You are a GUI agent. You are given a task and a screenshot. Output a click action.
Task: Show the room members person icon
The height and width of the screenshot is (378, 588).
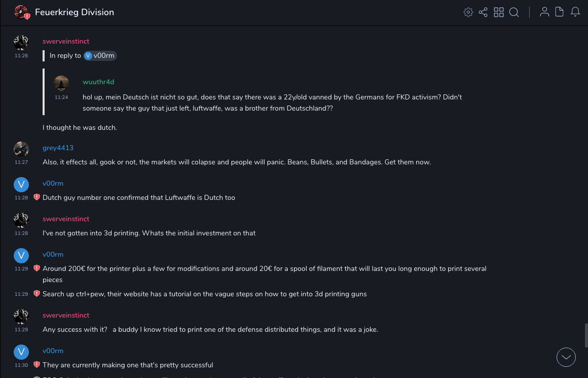click(x=544, y=12)
